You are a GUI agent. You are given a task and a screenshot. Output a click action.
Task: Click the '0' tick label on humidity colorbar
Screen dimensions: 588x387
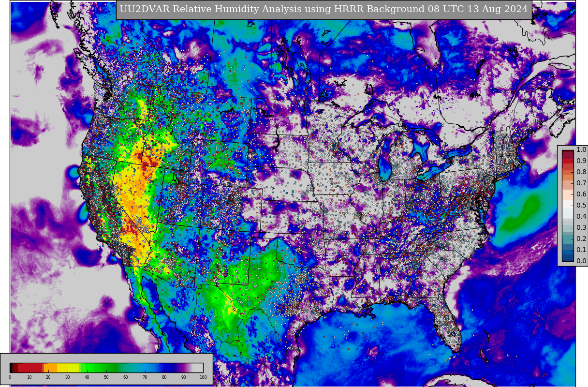point(10,377)
